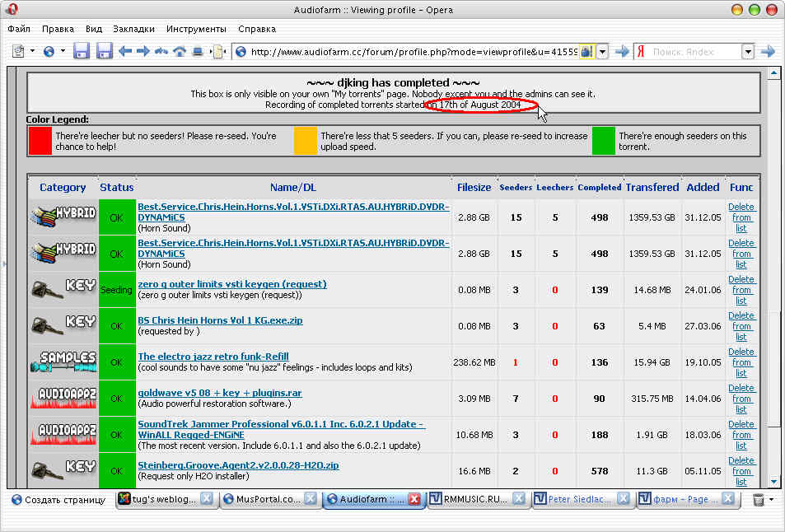This screenshot has width=785, height=532.
Task: Click the globe icon left of the URL
Action: tap(241, 52)
